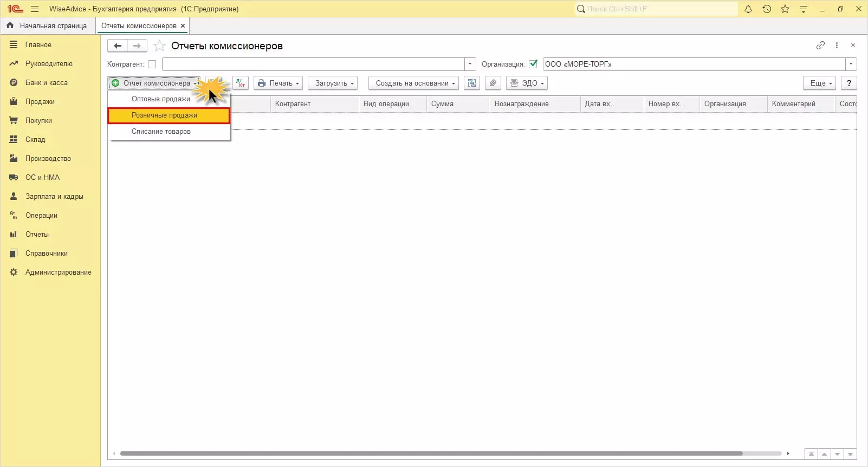Open Производство section
868x467 pixels.
[48, 159]
